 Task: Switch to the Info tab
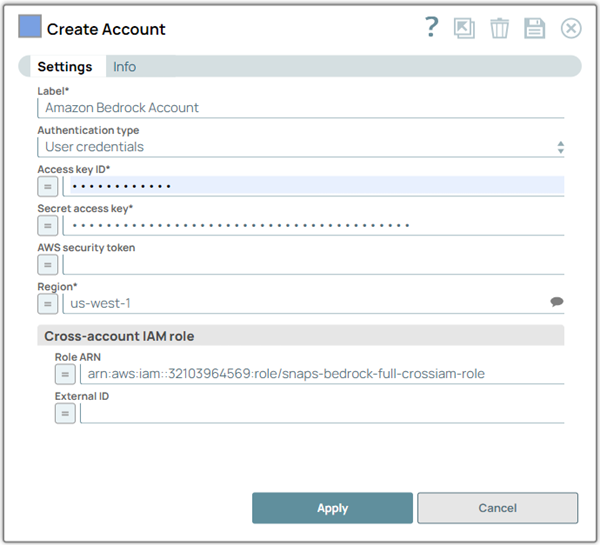click(124, 67)
